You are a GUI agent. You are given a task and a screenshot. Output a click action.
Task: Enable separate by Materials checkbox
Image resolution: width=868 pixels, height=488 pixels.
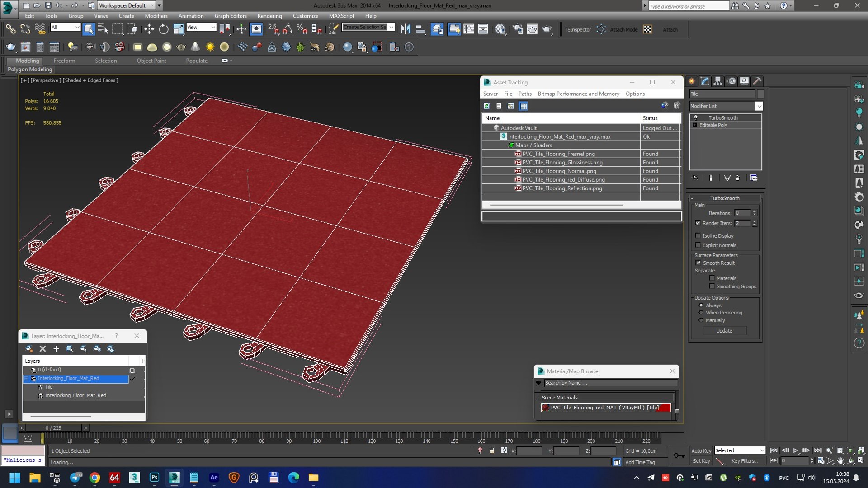[712, 278]
